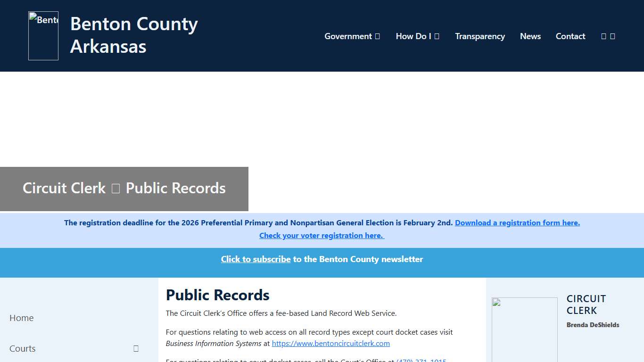Open the registration form download link

coord(517,222)
